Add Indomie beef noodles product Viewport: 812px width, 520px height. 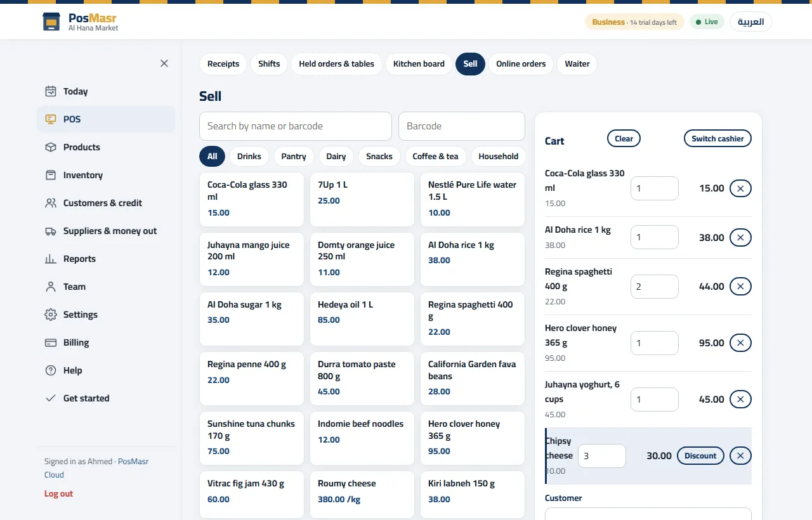pyautogui.click(x=362, y=438)
